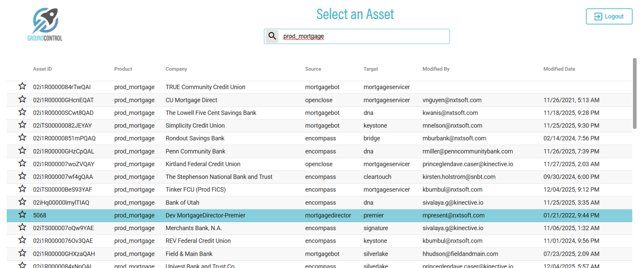Image resolution: width=644 pixels, height=268 pixels.
Task: Select asset ID 02i1R00000GHcnEQAT
Action: pyautogui.click(x=63, y=100)
